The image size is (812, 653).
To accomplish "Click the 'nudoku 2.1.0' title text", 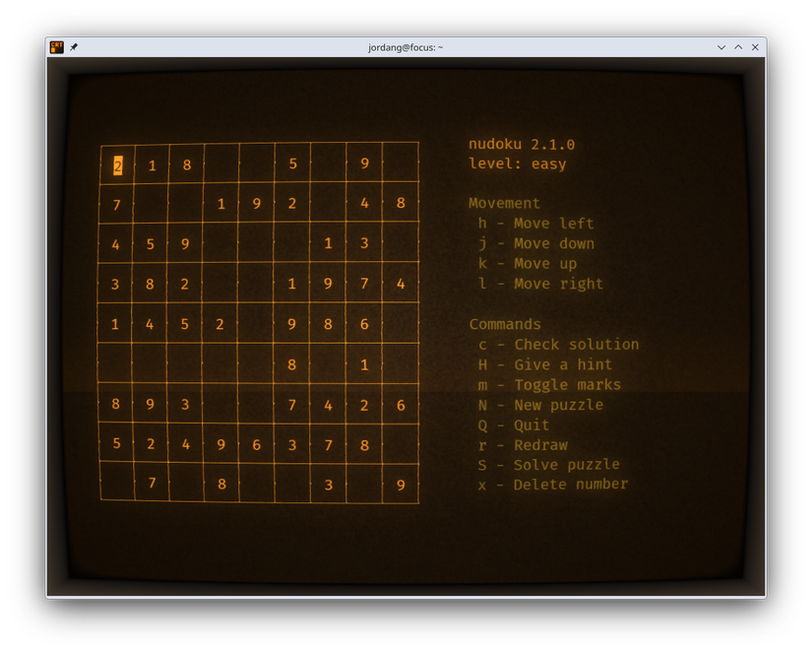I will (522, 143).
